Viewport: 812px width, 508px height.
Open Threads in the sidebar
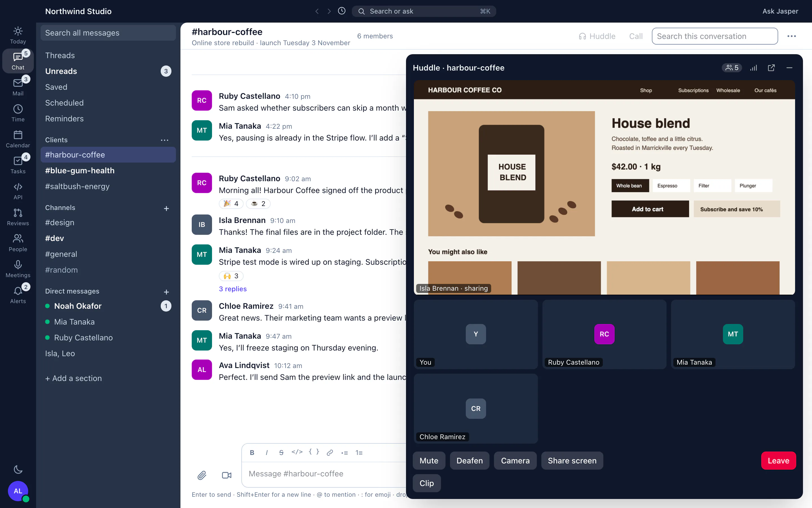(x=108, y=55)
